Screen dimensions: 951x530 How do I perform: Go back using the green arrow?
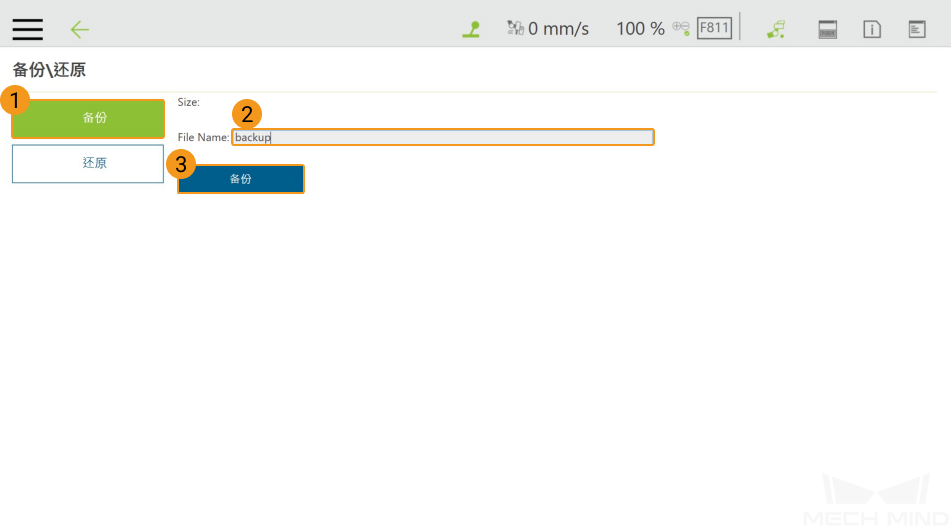tap(80, 29)
